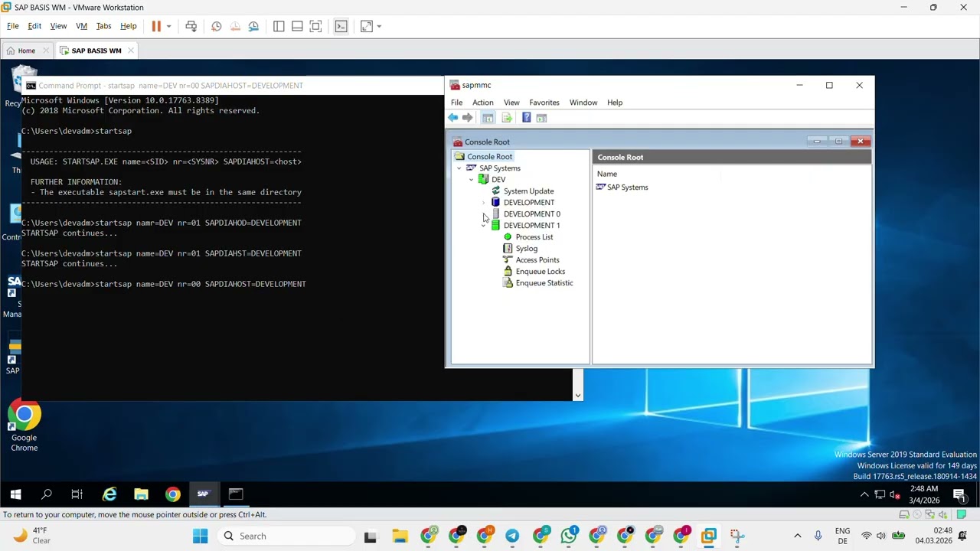
Task: Open the VMware Edit menu
Action: pos(34,26)
